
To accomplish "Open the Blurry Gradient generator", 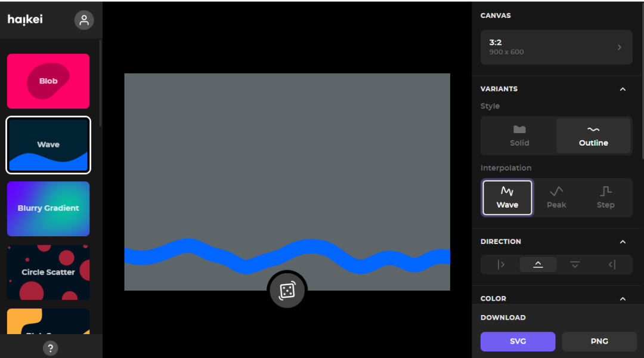I will pyautogui.click(x=48, y=208).
